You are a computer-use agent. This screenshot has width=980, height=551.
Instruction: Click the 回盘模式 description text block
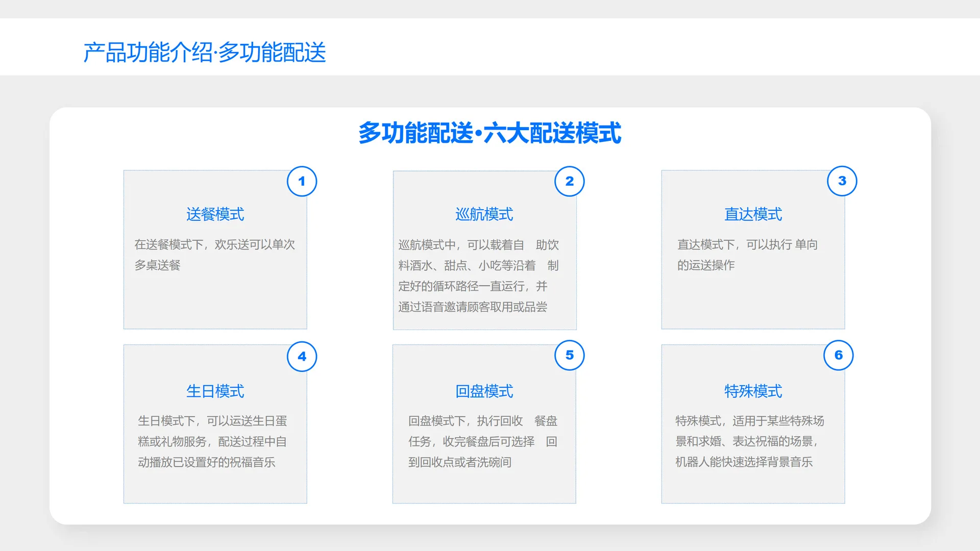point(482,441)
